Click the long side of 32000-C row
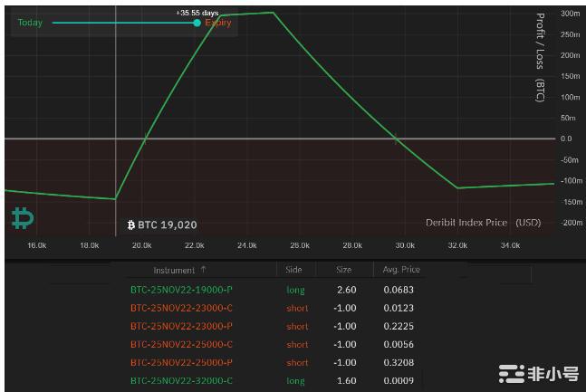 [295, 381]
